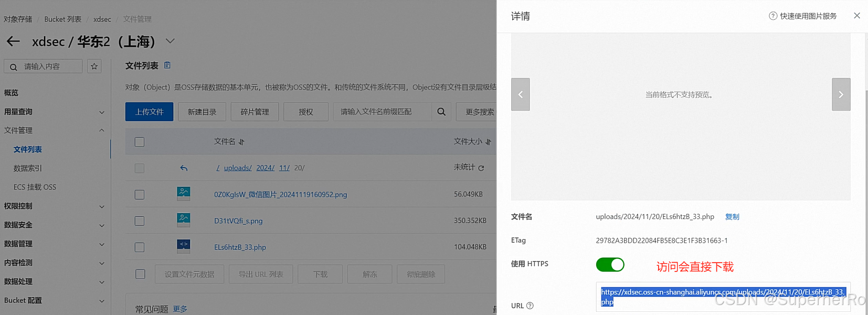Click the search magnifier in file prefix box

(x=441, y=112)
